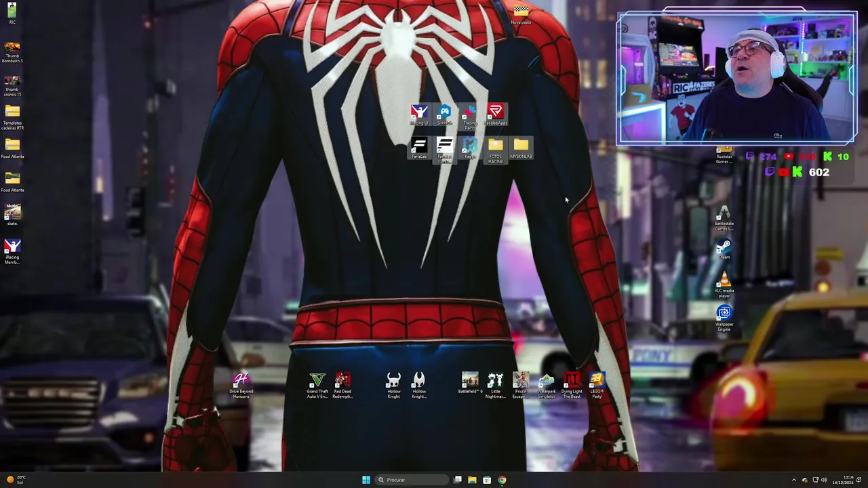868x488 pixels.
Task: Launch the skate. game shortcut
Action: 12,216
